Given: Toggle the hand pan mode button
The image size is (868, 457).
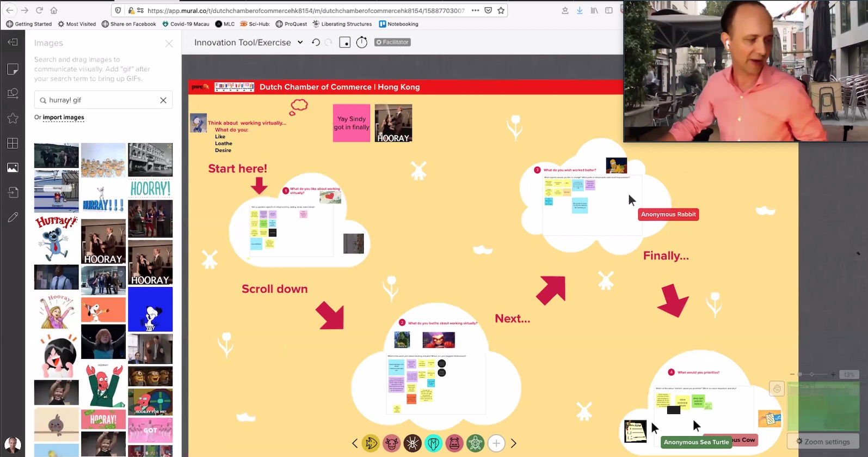Looking at the screenshot, I should click(777, 388).
